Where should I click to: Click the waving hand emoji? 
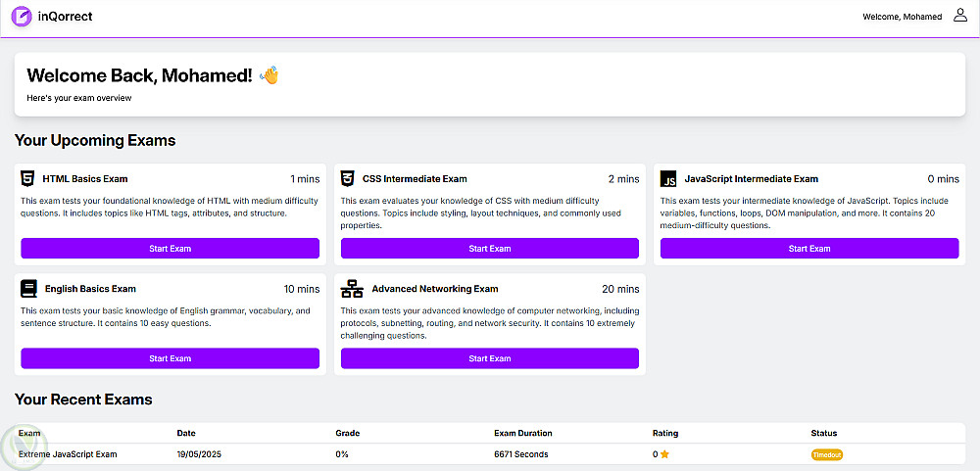[269, 75]
